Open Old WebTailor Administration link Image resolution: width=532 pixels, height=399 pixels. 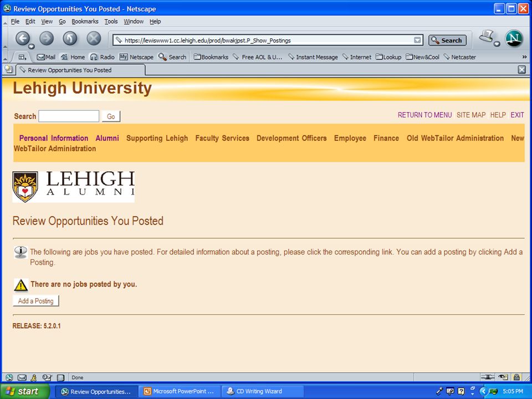tap(455, 138)
